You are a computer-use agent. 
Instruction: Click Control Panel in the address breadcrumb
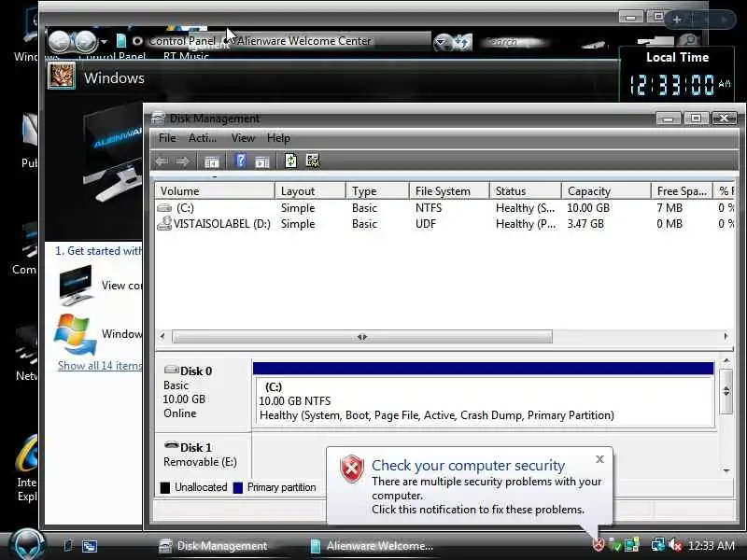coord(182,41)
